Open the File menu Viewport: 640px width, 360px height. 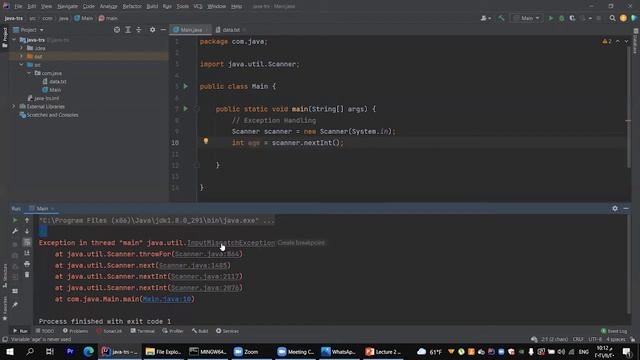pyautogui.click(x=18, y=6)
